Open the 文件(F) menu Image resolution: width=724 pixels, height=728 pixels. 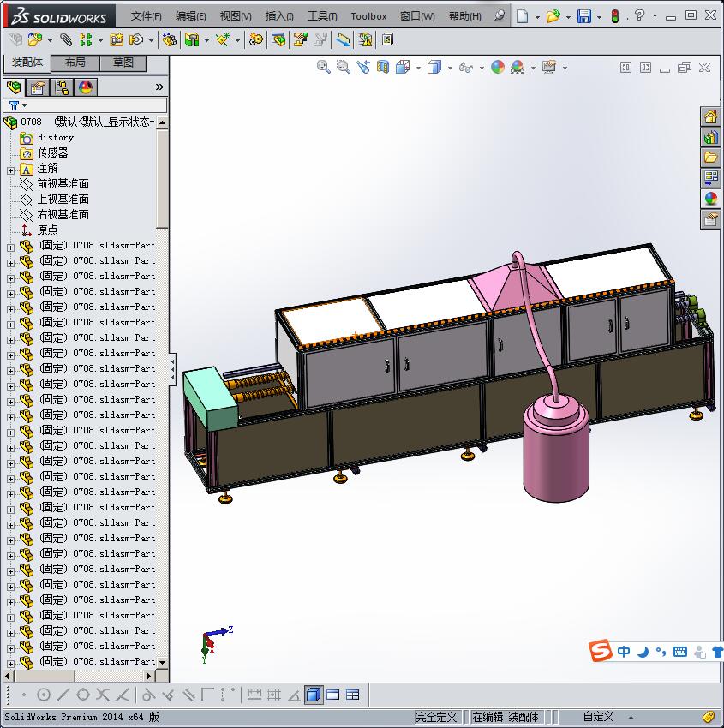click(146, 16)
